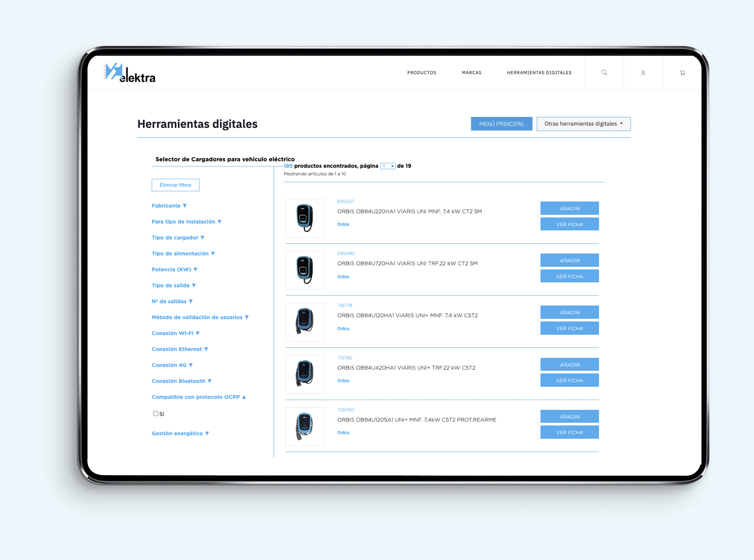Open the shopping cart icon
Viewport: 754px width, 560px height.
(682, 73)
